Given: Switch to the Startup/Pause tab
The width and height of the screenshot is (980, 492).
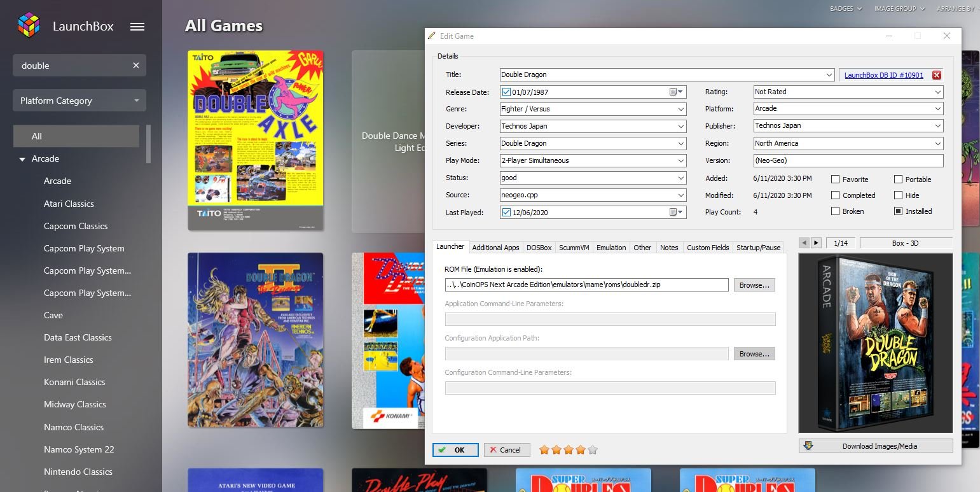Looking at the screenshot, I should coord(758,248).
